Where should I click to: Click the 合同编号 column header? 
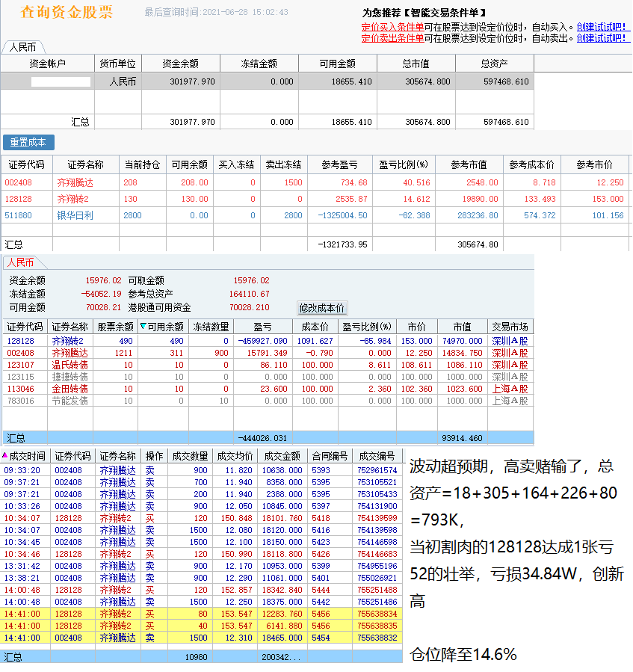click(x=330, y=456)
